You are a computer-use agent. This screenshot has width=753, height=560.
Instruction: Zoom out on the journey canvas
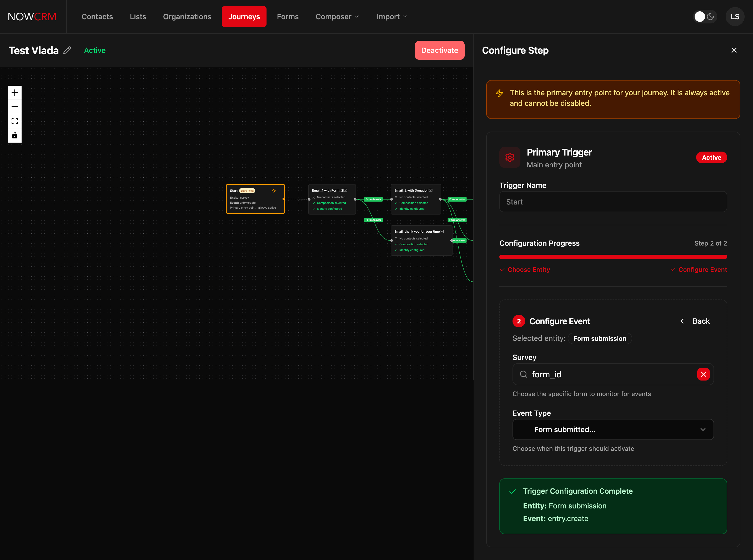[14, 106]
